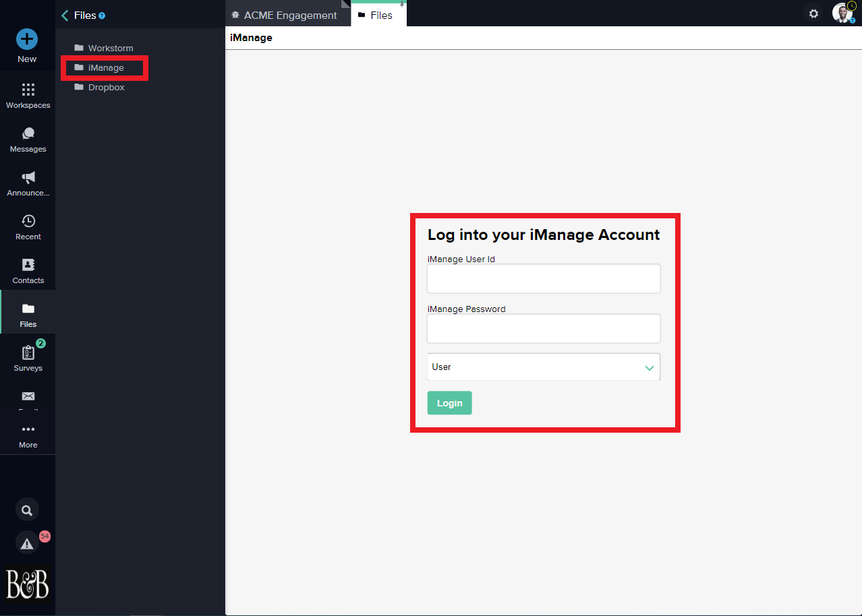Click the New plus button
This screenshot has height=616, width=862.
tap(27, 39)
